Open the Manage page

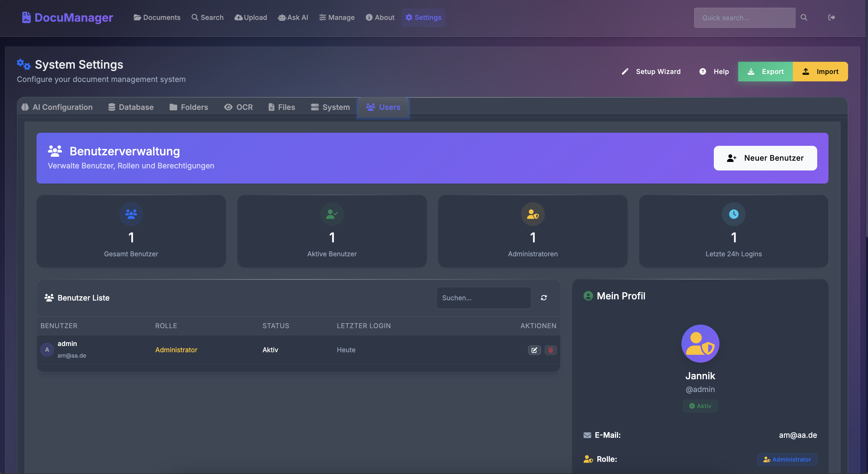[x=337, y=18]
